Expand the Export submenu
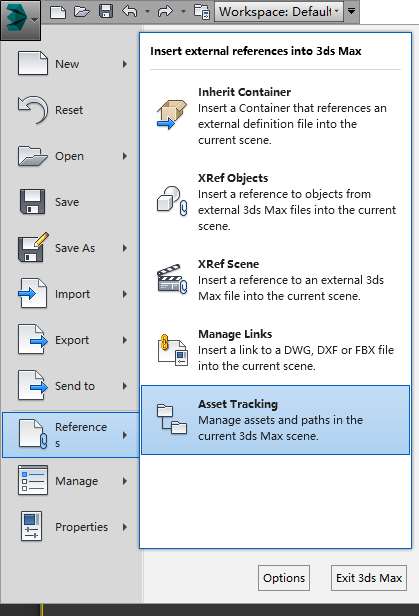Image resolution: width=419 pixels, height=616 pixels. coord(71,340)
